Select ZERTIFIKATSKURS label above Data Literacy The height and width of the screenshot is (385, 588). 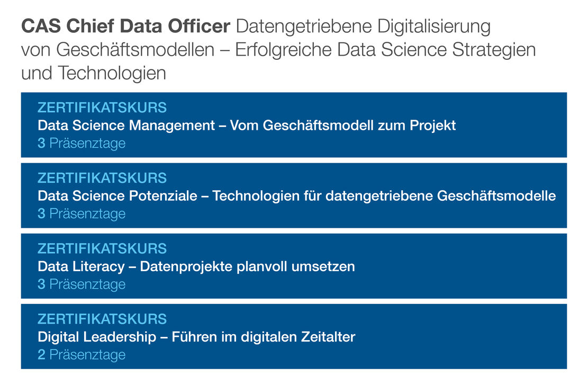click(x=102, y=249)
